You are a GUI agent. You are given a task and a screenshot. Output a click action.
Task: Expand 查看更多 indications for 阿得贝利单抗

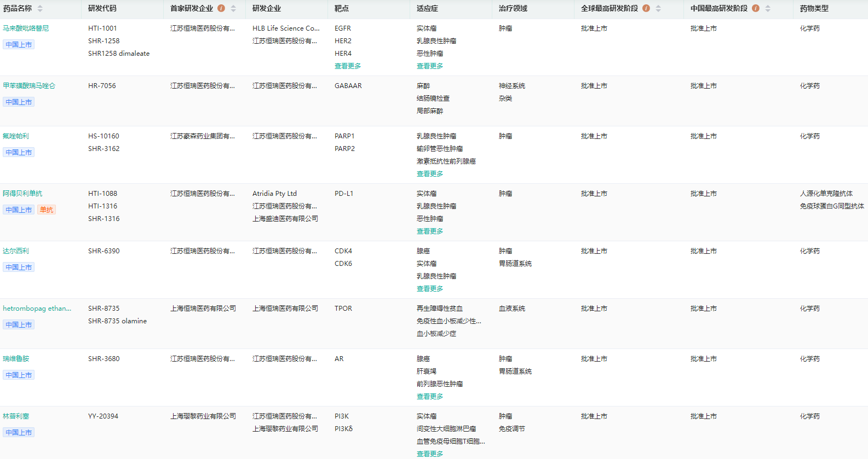430,231
